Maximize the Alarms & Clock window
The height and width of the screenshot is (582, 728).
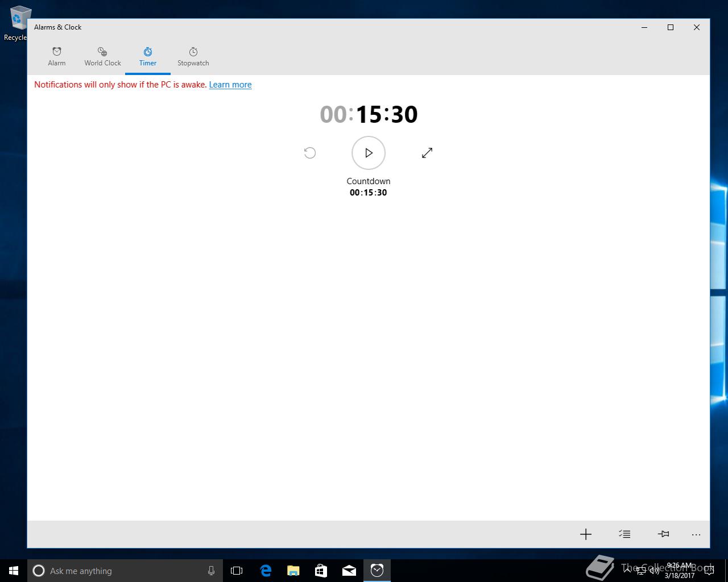(x=671, y=27)
